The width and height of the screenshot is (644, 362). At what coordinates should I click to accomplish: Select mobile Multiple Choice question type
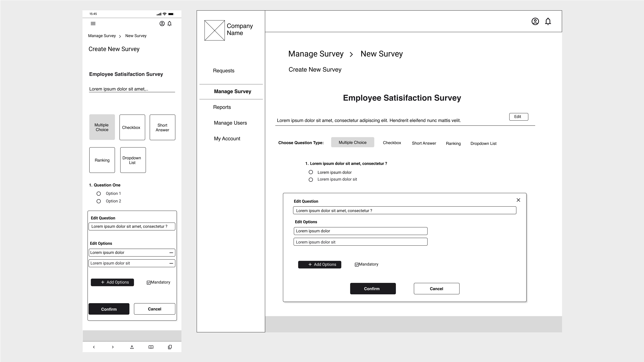click(x=102, y=127)
